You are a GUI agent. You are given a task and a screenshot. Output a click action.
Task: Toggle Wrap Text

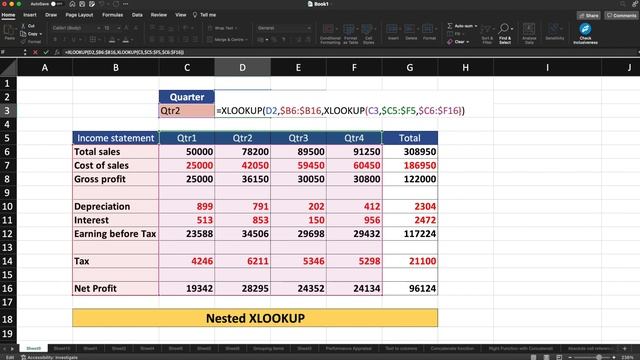point(223,28)
